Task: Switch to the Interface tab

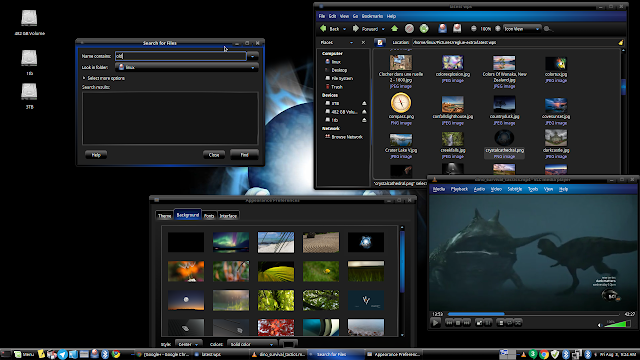Action: [x=228, y=216]
